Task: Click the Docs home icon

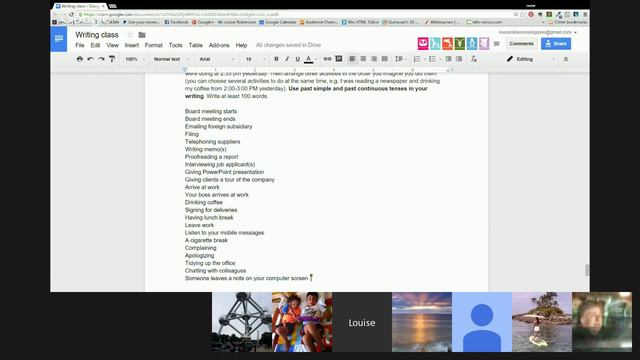Action: 59,39
